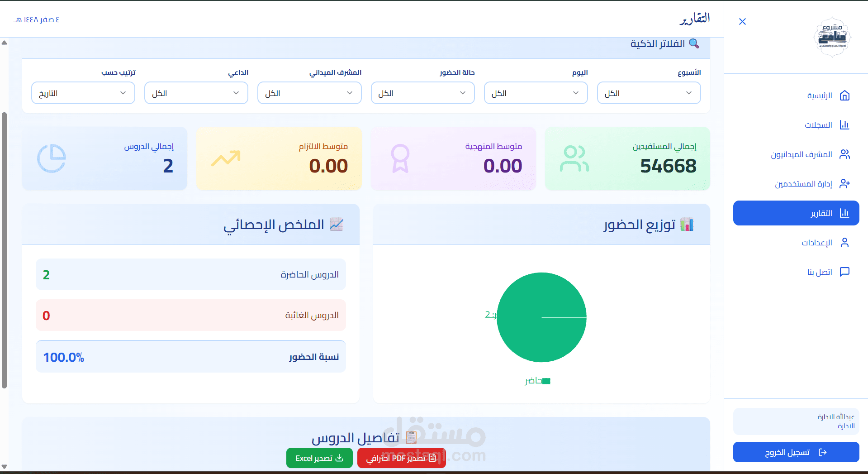Viewport: 868px width, 474px height.
Task: Open the ترتيب حسب dropdown showing التاريخ
Action: [x=83, y=93]
